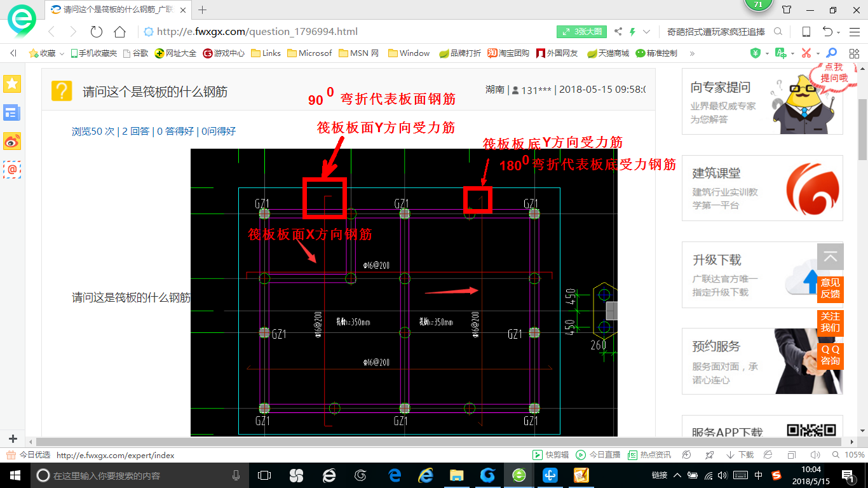Screen dimensions: 868x488
Task: Click the browser forward arrow
Action: point(73,32)
